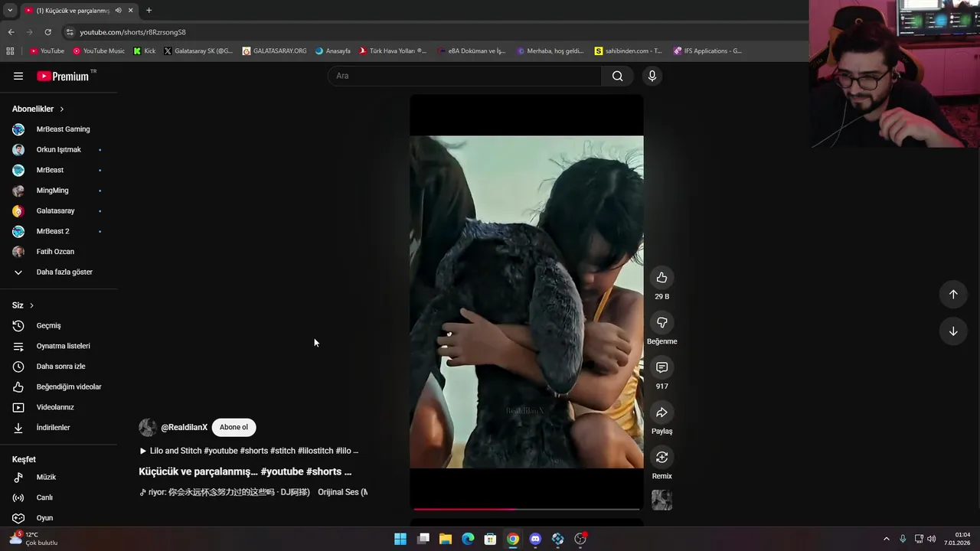980x551 pixels.
Task: Like the short with thumbs up
Action: click(x=661, y=278)
